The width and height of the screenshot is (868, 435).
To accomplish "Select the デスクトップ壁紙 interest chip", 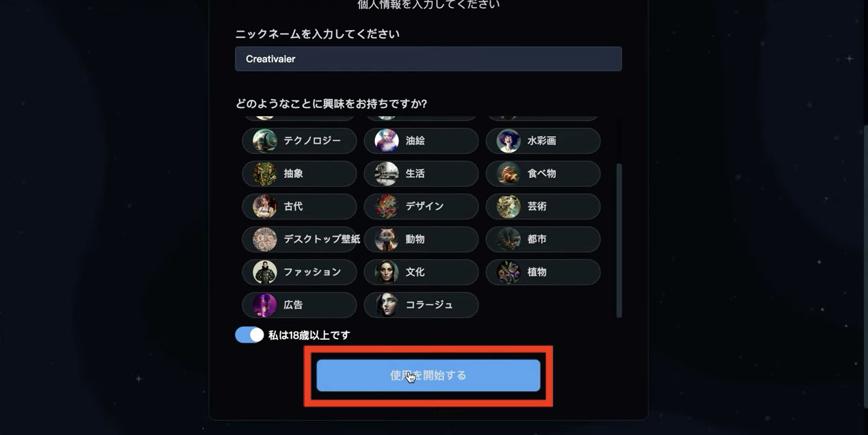I will [299, 239].
